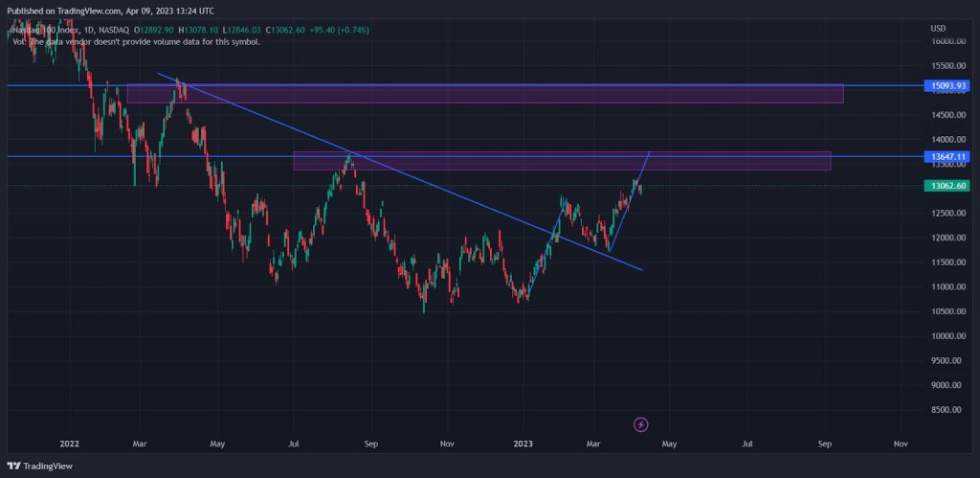Click the upper purple resistance zone rectangle
Viewport: 980px width, 478px height.
point(485,93)
